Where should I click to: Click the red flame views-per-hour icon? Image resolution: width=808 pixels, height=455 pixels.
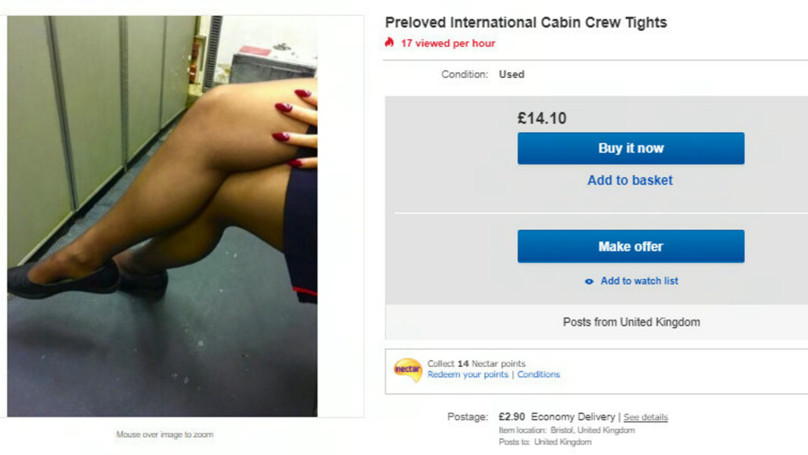[x=389, y=43]
